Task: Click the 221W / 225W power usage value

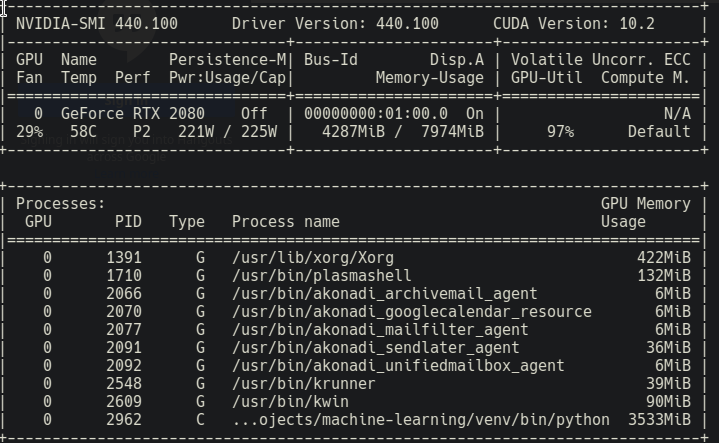Action: point(227,132)
